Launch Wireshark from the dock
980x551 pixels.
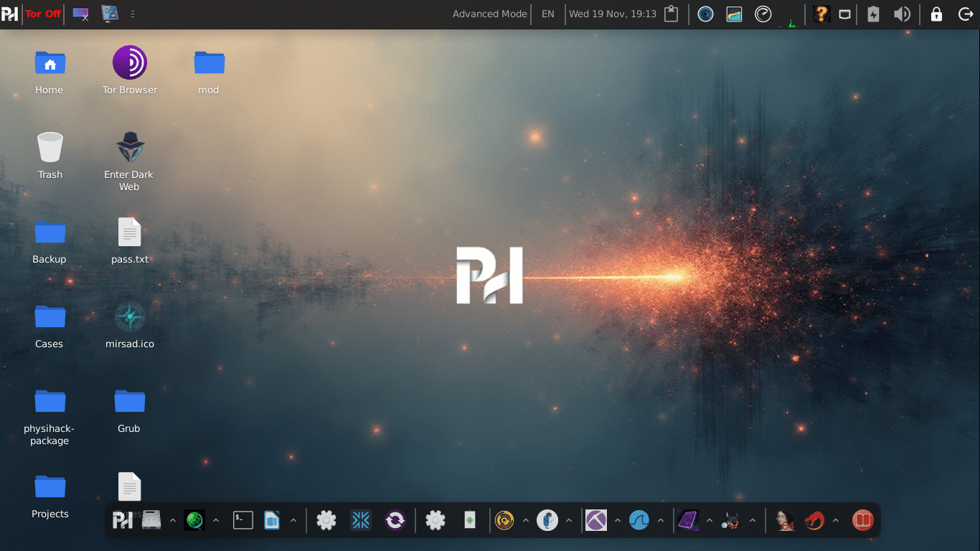(x=639, y=520)
